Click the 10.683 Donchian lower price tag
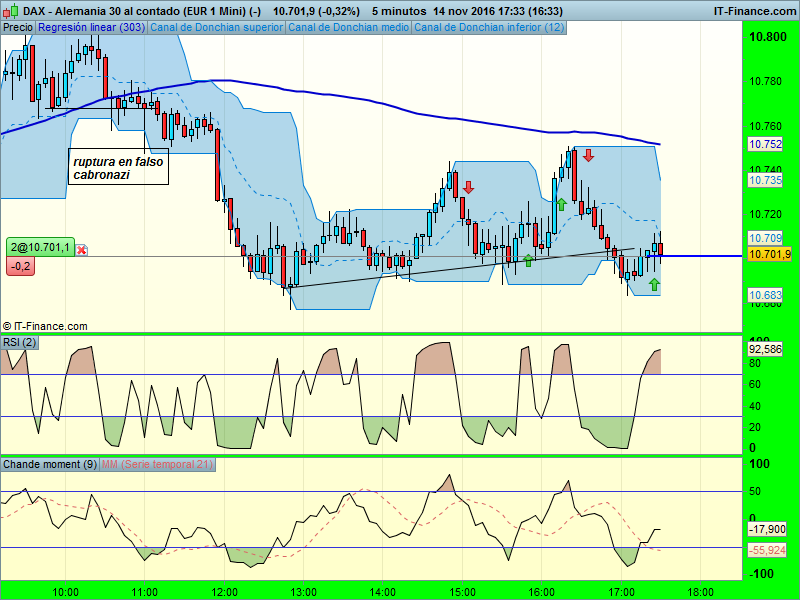Viewport: 800px width, 600px height. (765, 295)
